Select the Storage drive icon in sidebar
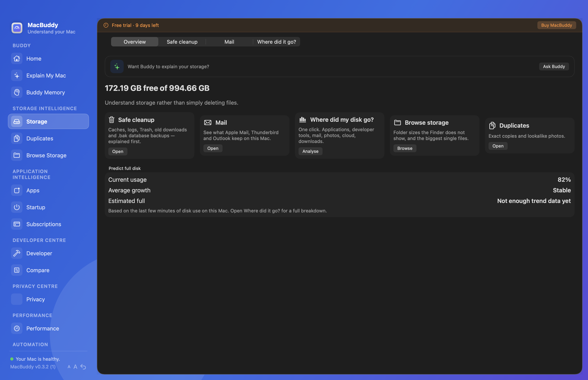The height and width of the screenshot is (380, 588). tap(17, 121)
